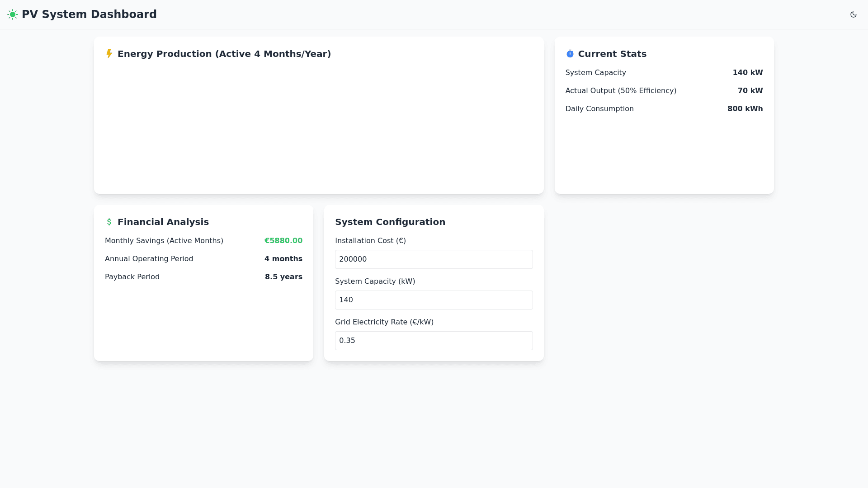Image resolution: width=868 pixels, height=488 pixels.
Task: Click the Energy Production heading
Action: pos(224,54)
